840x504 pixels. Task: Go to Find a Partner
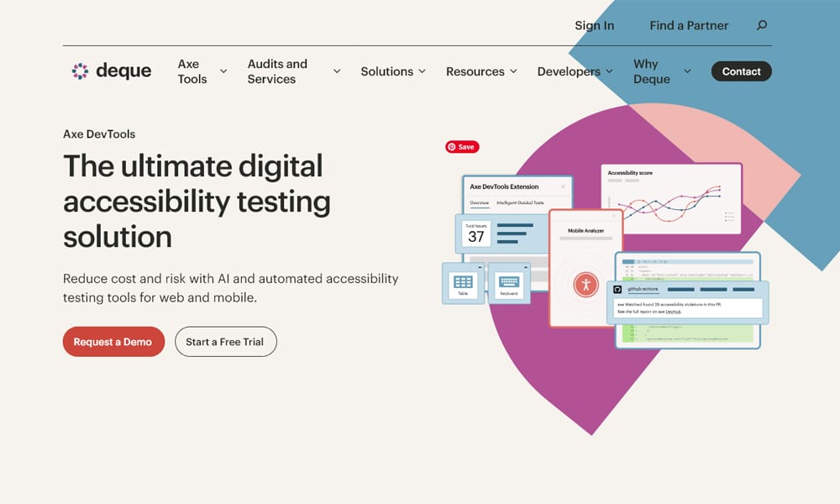click(689, 25)
